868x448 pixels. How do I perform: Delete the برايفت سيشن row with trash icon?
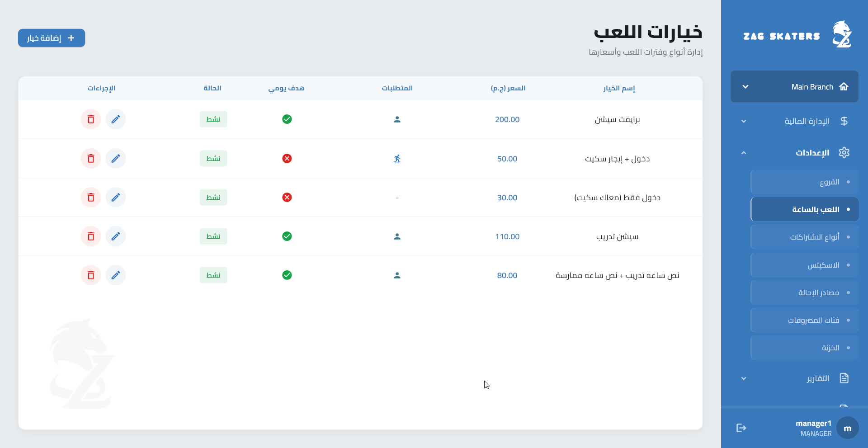(91, 119)
